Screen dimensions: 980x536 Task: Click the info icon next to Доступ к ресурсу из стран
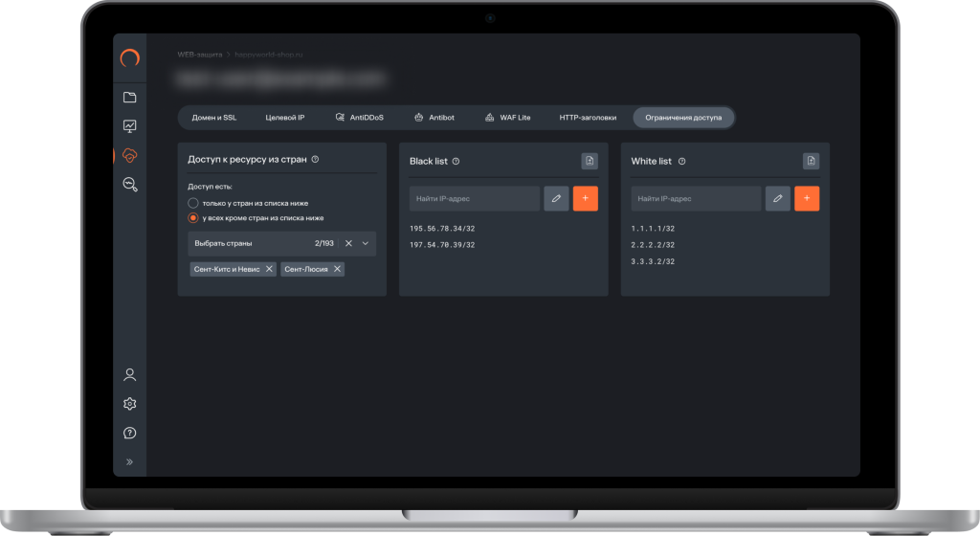click(x=315, y=159)
